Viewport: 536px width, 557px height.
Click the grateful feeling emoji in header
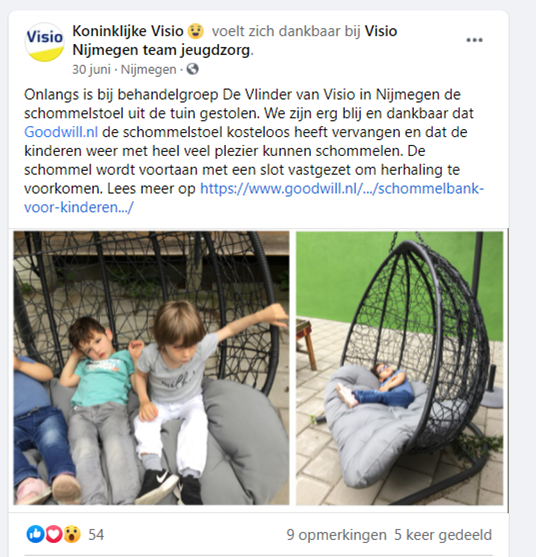coord(195,31)
